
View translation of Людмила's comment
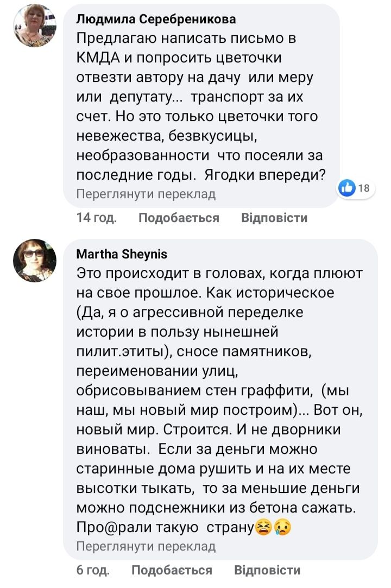[x=146, y=194]
